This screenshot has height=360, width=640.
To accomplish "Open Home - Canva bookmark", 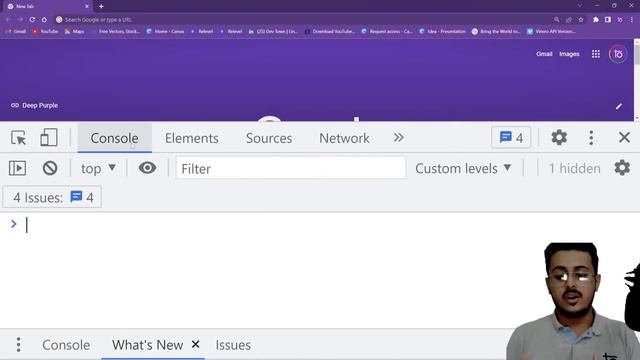I will pos(165,31).
